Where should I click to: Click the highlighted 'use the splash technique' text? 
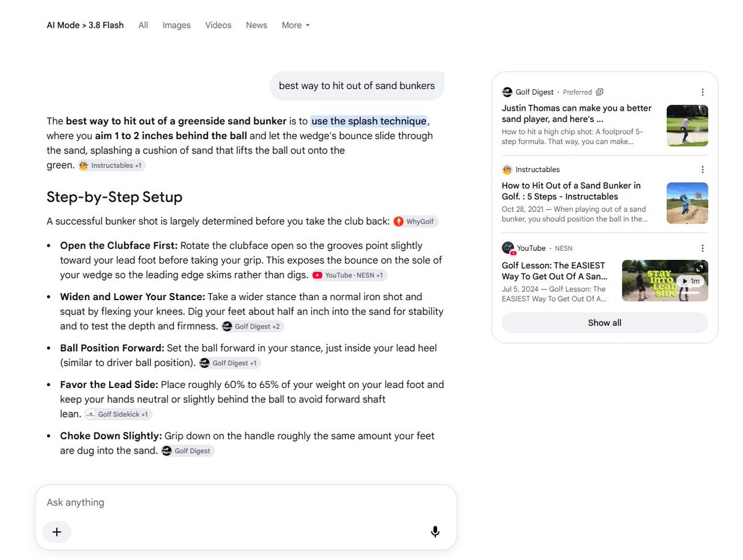[369, 121]
